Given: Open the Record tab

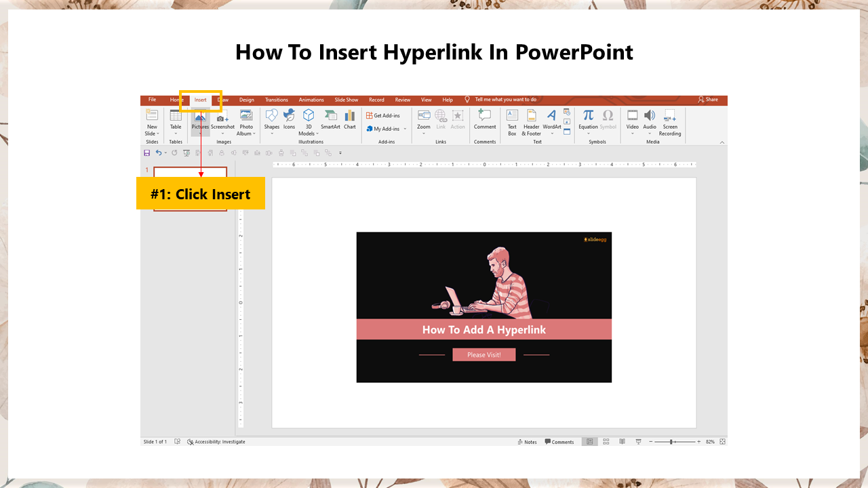Looking at the screenshot, I should (376, 100).
